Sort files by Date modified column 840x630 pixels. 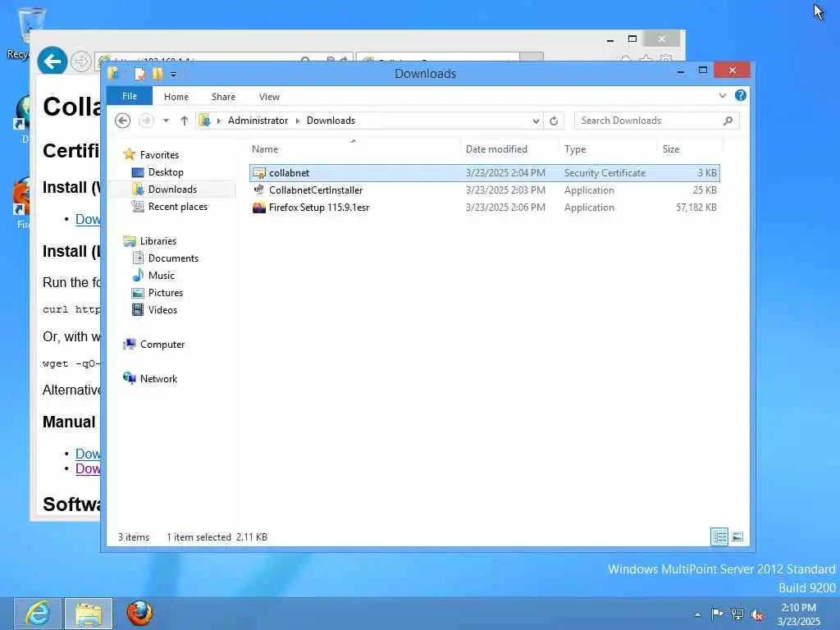[509, 149]
